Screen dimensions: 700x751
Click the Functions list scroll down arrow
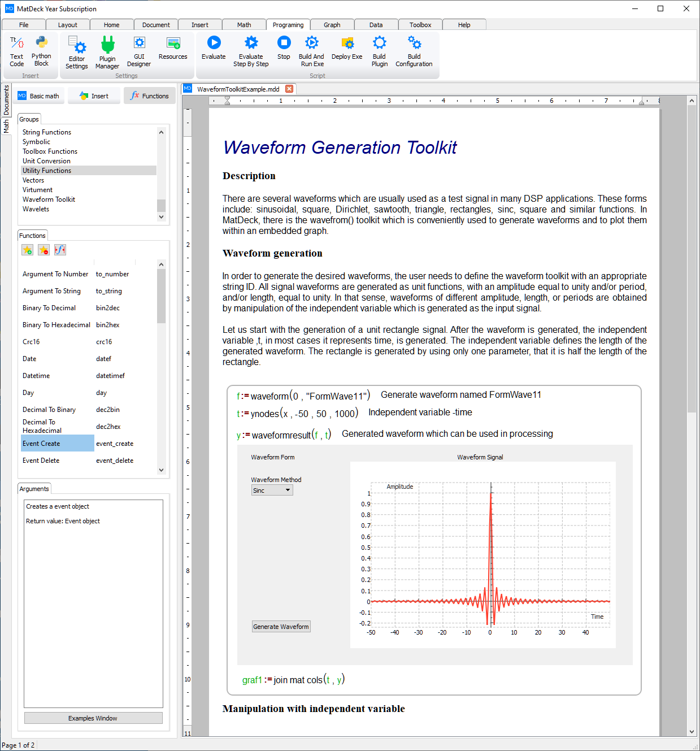[161, 470]
